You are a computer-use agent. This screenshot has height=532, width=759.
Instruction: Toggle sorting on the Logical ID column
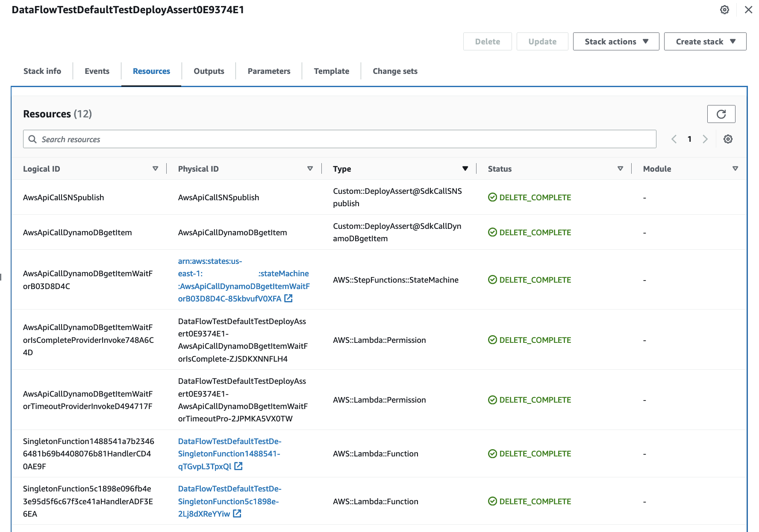click(x=156, y=168)
